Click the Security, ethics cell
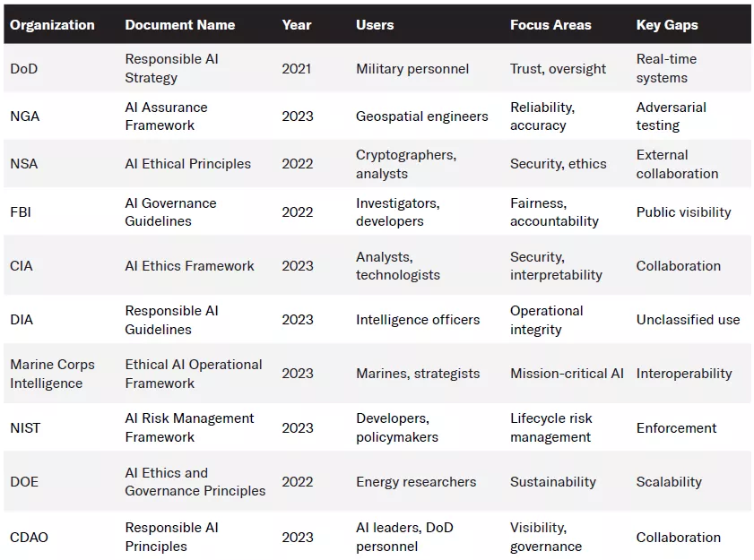Viewport: 754px width, 560px height. pyautogui.click(x=558, y=164)
